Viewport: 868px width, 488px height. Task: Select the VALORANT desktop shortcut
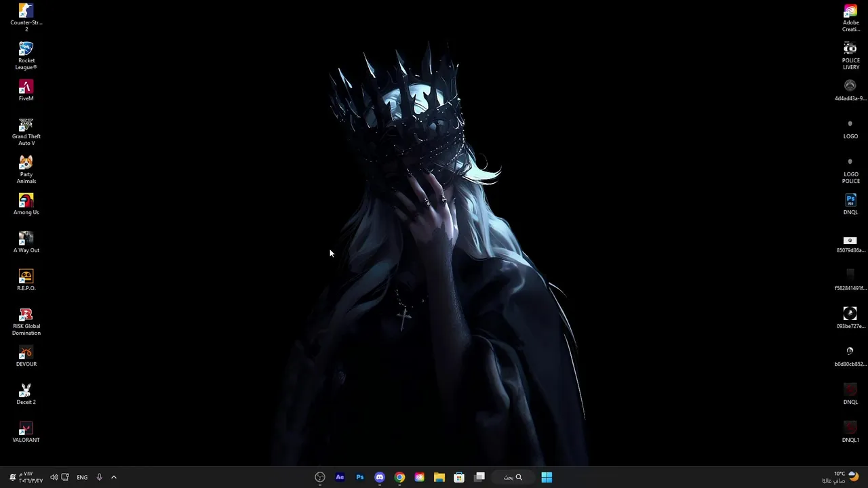pos(26,432)
